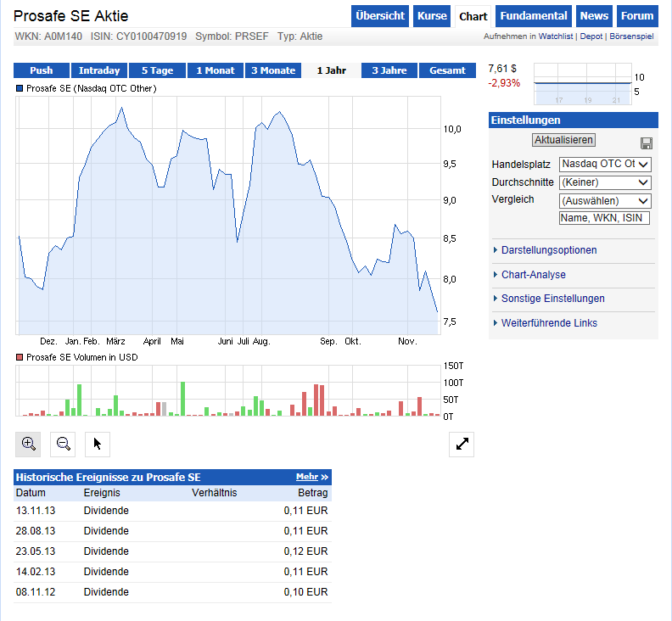Expand the Chart-Analyse section
The width and height of the screenshot is (672, 621).
[533, 275]
